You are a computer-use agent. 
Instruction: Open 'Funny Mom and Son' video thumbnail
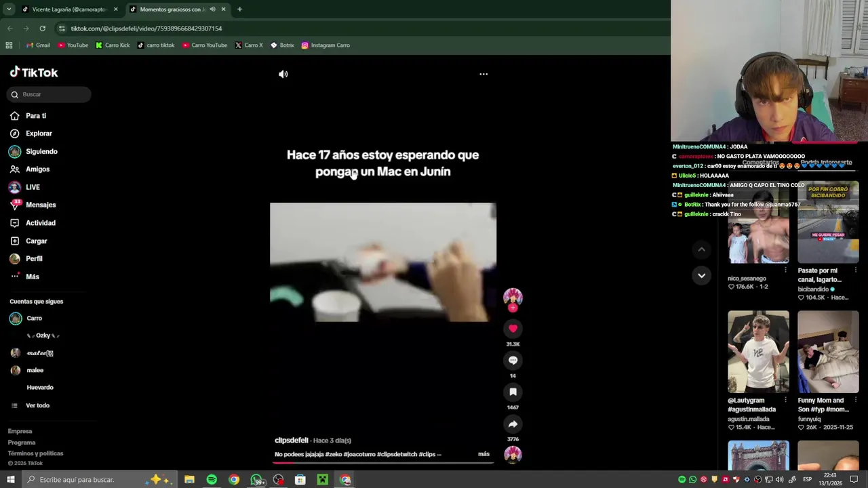click(x=828, y=352)
